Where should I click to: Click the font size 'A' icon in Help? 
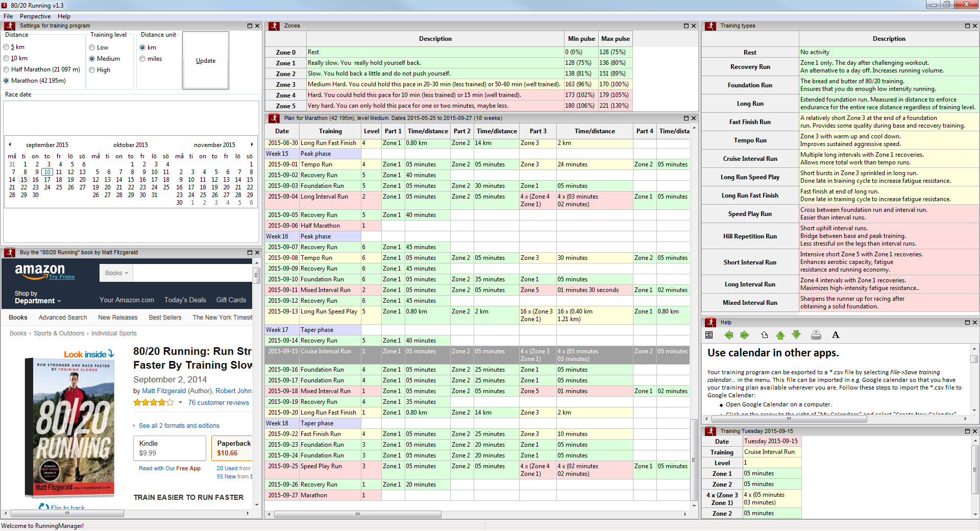click(836, 335)
